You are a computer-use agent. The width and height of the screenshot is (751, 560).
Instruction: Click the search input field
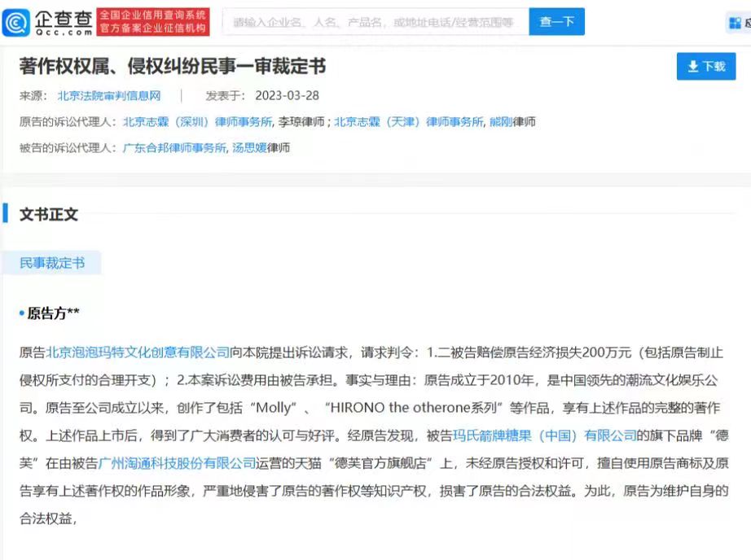(x=375, y=21)
